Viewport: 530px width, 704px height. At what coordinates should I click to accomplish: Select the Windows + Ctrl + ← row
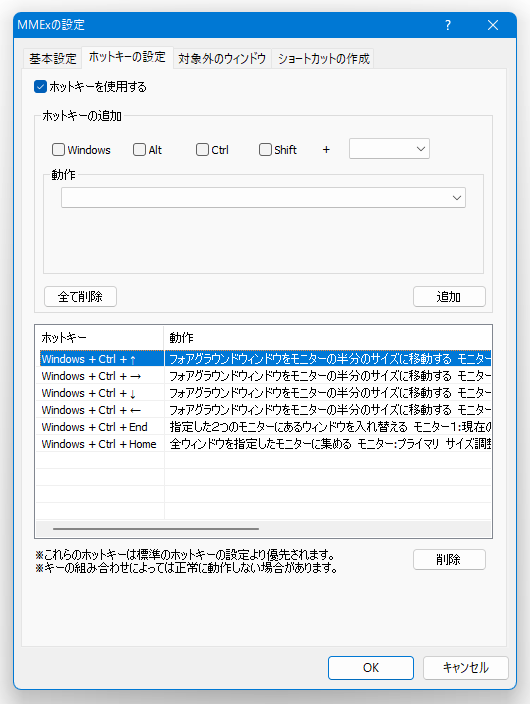265,410
